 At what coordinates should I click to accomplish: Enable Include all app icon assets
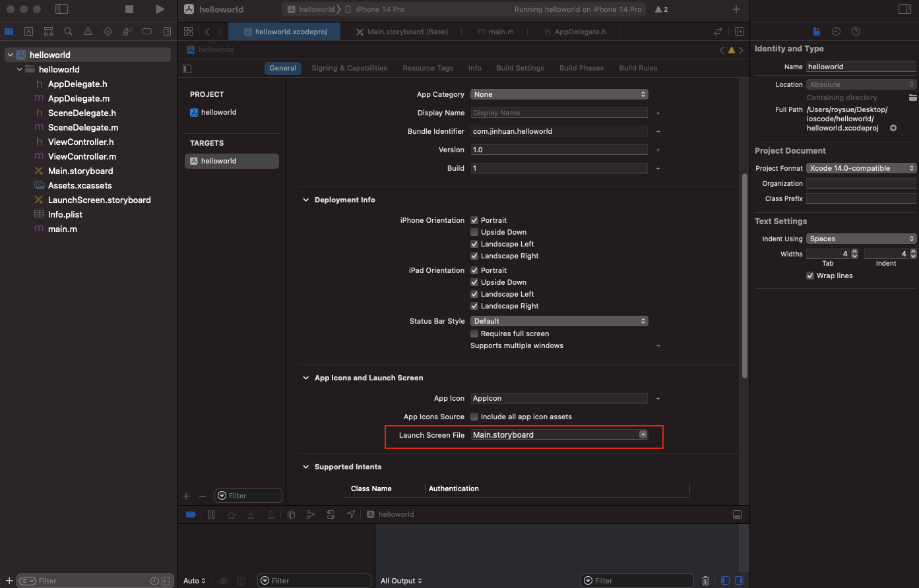[x=474, y=417]
